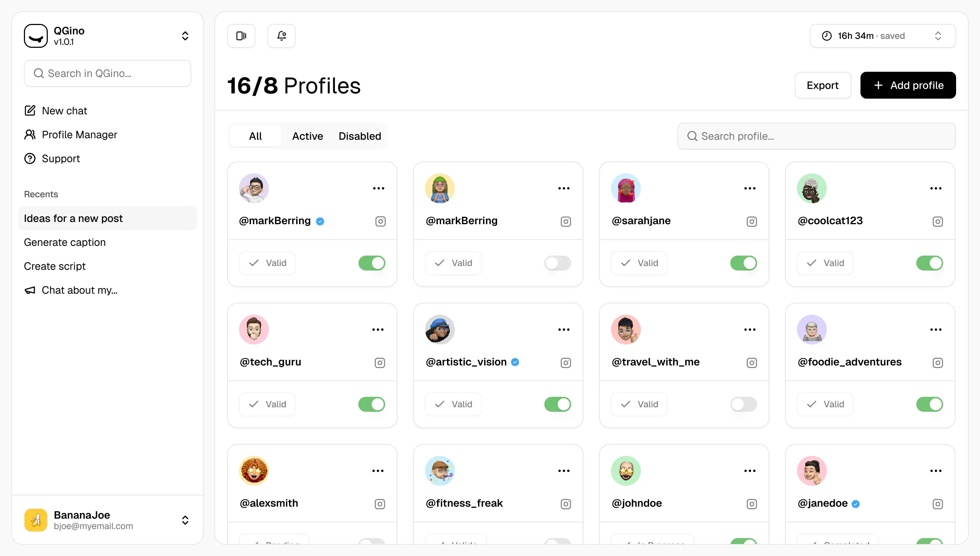This screenshot has height=556, width=980.
Task: Expand the BananaJoe account menu
Action: pyautogui.click(x=185, y=520)
